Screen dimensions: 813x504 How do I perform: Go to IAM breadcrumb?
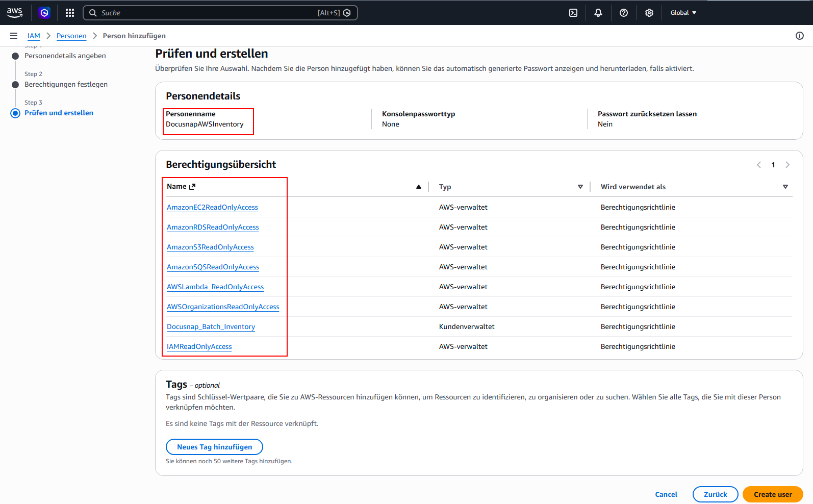coord(34,36)
